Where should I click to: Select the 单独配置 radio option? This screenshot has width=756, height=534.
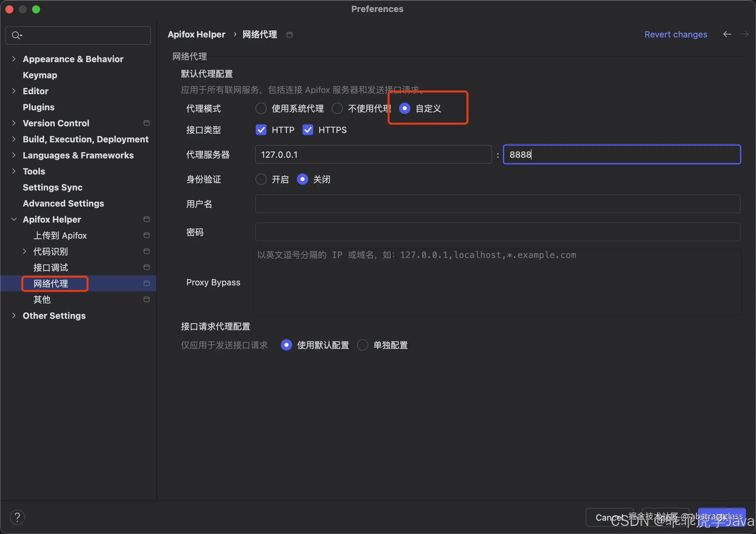click(362, 345)
